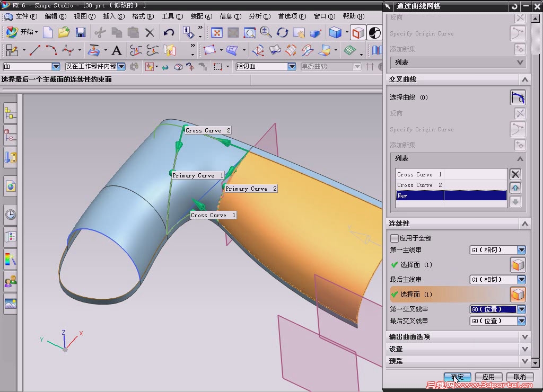This screenshot has height=392, width=543.
Task: Open the Internet browser sidebar icon
Action: coord(11,186)
